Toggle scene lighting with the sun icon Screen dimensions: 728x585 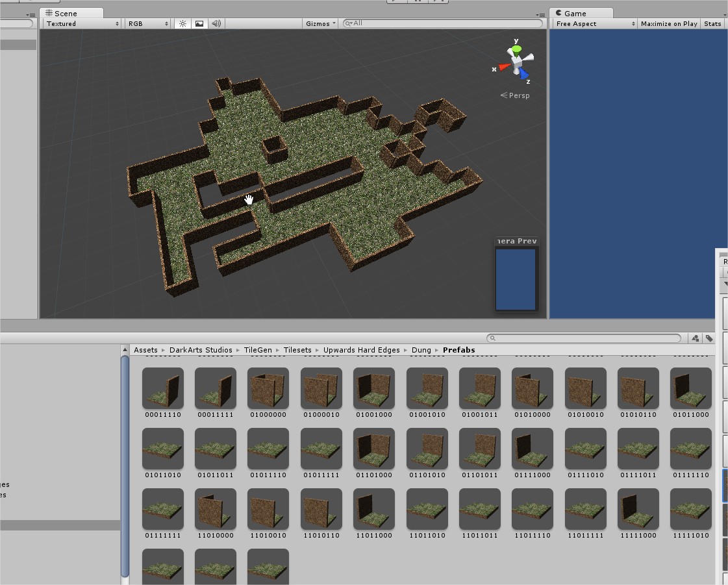pos(182,23)
